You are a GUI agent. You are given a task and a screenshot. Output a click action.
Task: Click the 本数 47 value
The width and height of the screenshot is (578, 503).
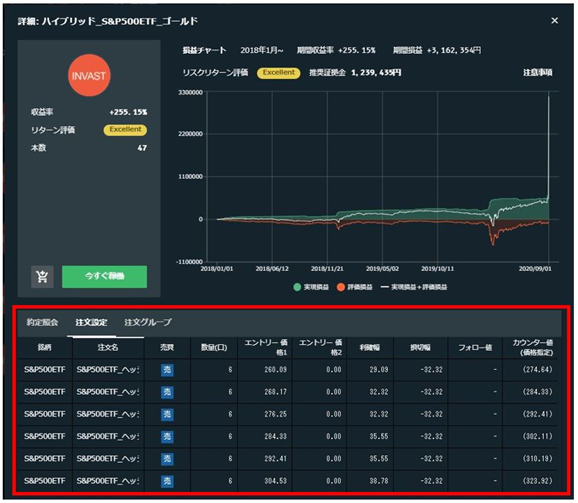coord(142,148)
